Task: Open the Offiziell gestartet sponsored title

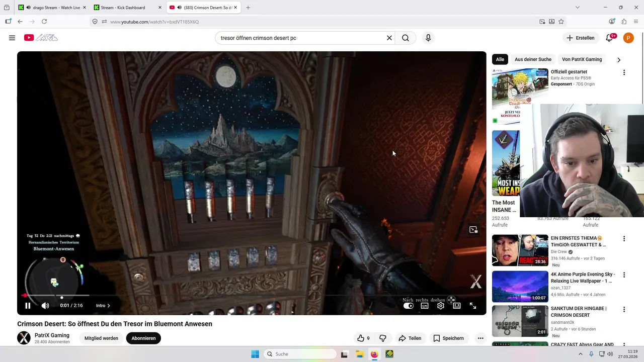Action: pos(569,72)
